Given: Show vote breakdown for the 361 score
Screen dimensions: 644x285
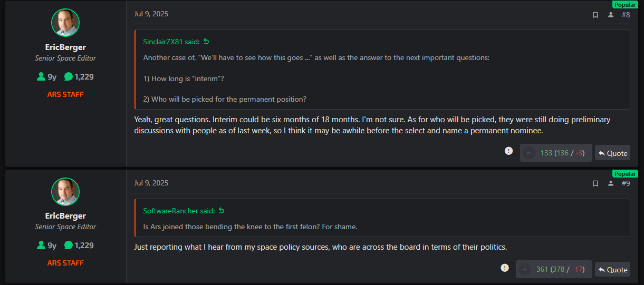Looking at the screenshot, I should click(560, 270).
